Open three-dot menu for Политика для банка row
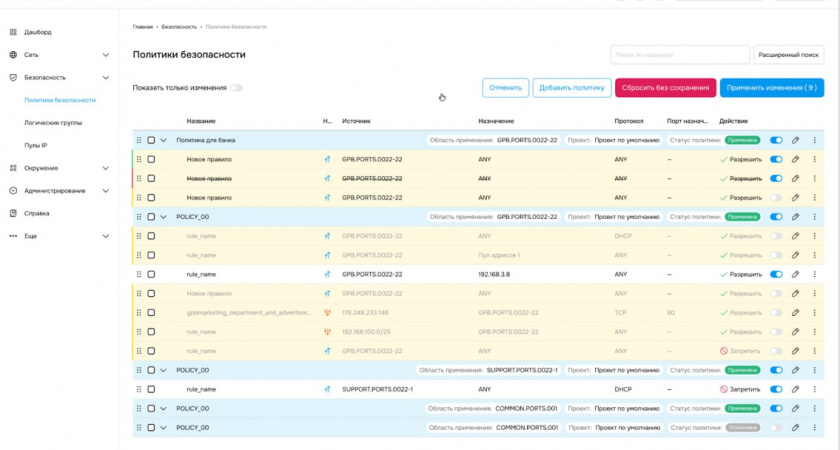This screenshot has width=840, height=450. 815,141
